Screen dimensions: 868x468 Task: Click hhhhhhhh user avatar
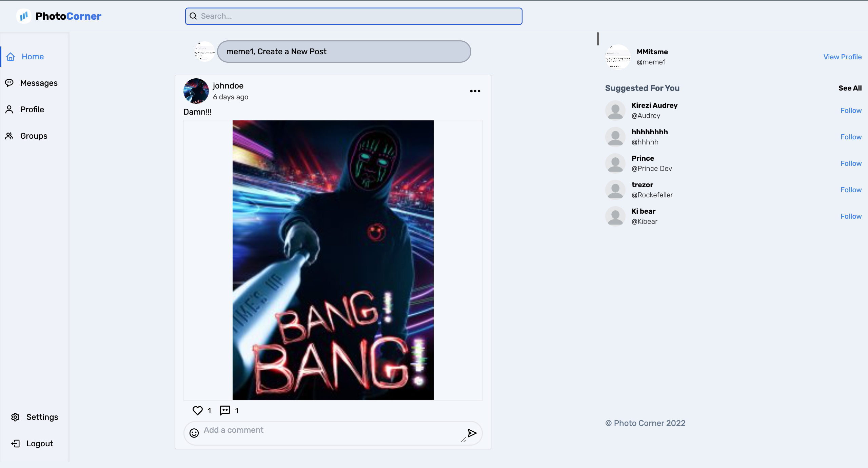point(615,137)
